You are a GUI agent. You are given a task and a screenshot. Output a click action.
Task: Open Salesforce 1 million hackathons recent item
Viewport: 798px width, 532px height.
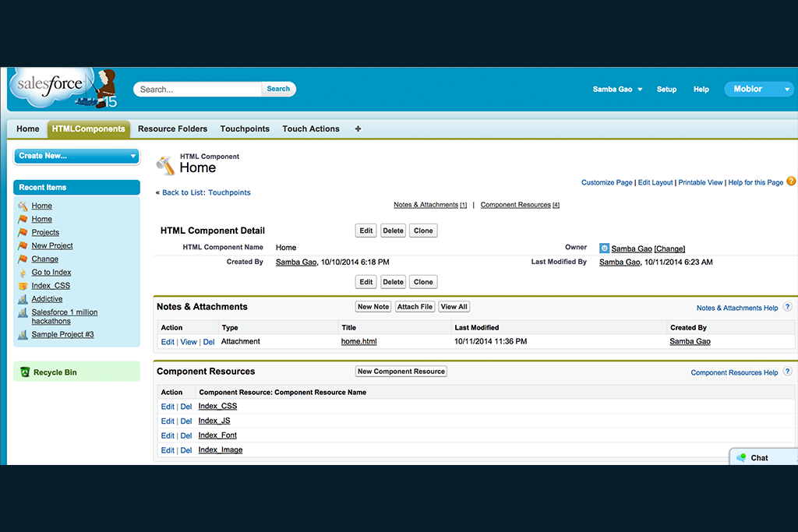pyautogui.click(x=65, y=316)
